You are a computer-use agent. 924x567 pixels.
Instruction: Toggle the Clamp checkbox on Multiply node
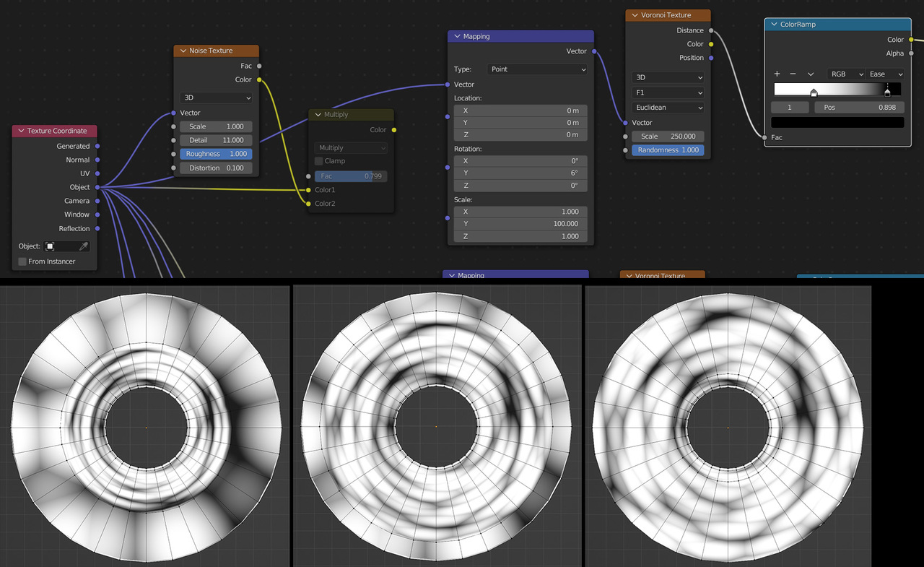tap(318, 161)
